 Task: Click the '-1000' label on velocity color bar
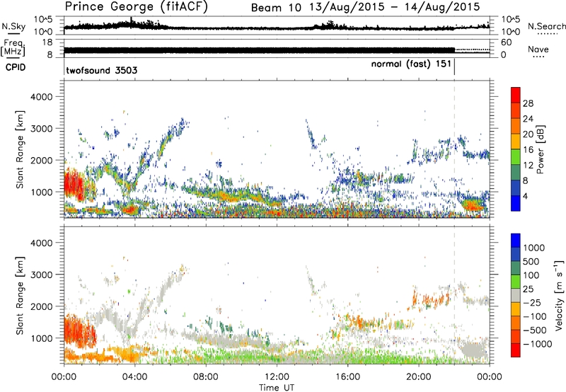(x=537, y=344)
